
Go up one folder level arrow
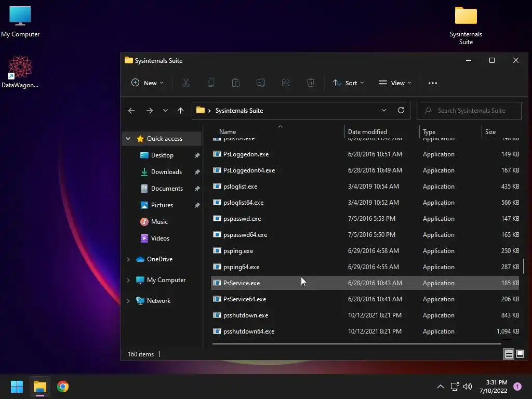180,111
